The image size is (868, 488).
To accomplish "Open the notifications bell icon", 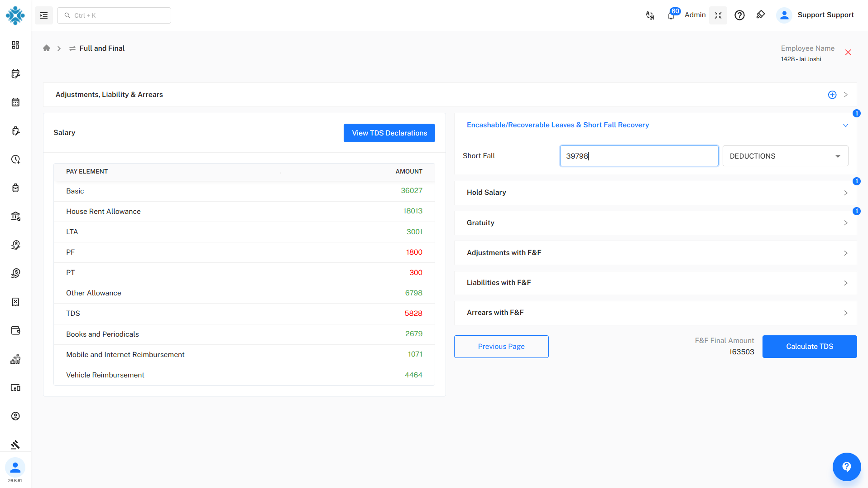I will 671,15.
